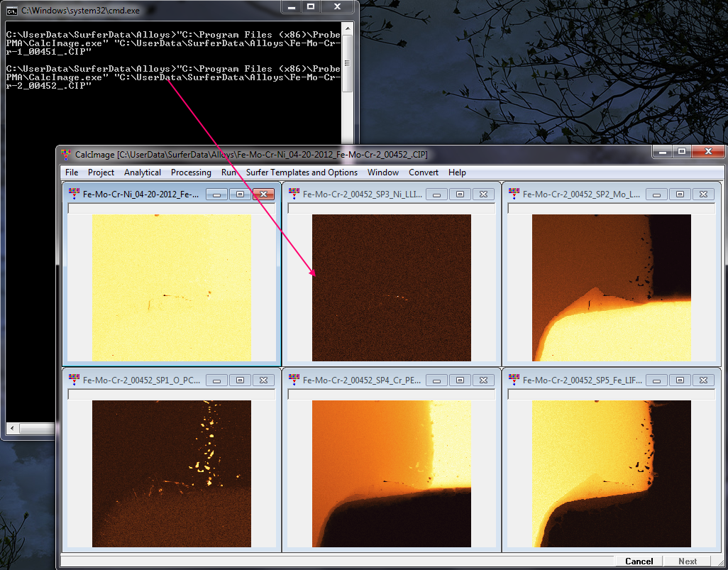Click the Next button
This screenshot has height=570, width=728.
click(x=687, y=561)
